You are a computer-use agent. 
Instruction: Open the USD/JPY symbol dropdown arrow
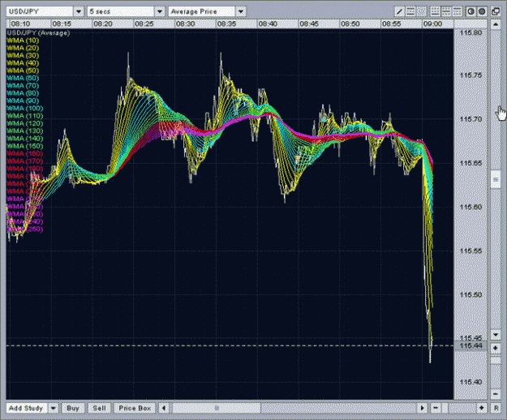(x=79, y=11)
